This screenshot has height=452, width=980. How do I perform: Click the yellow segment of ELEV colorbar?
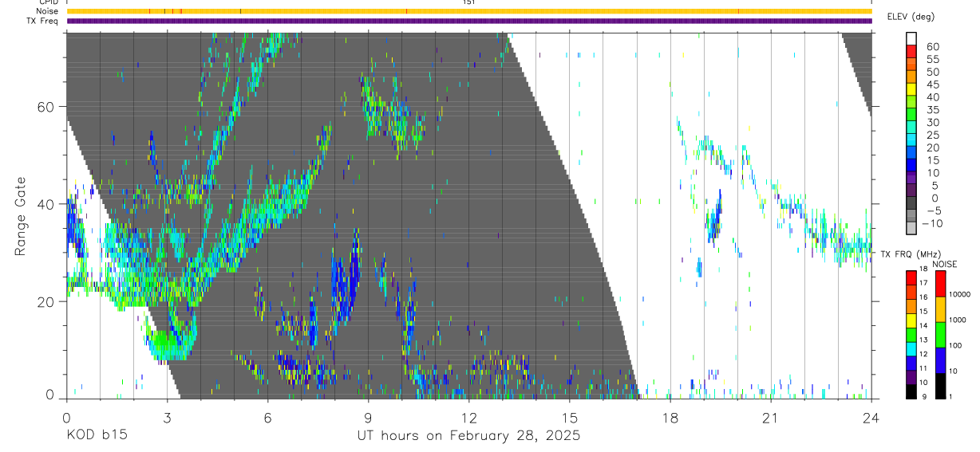coord(911,89)
